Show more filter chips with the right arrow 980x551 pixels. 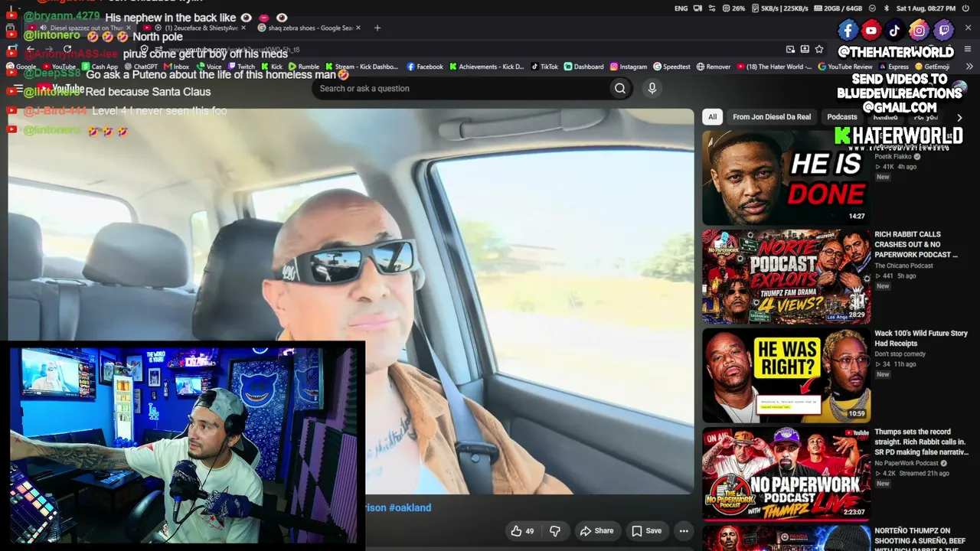pyautogui.click(x=959, y=117)
